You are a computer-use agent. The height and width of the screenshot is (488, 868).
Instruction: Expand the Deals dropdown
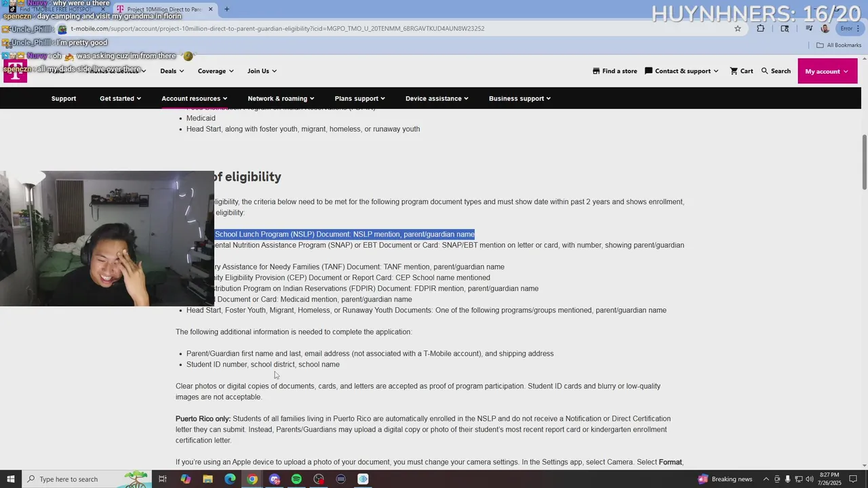click(x=171, y=71)
